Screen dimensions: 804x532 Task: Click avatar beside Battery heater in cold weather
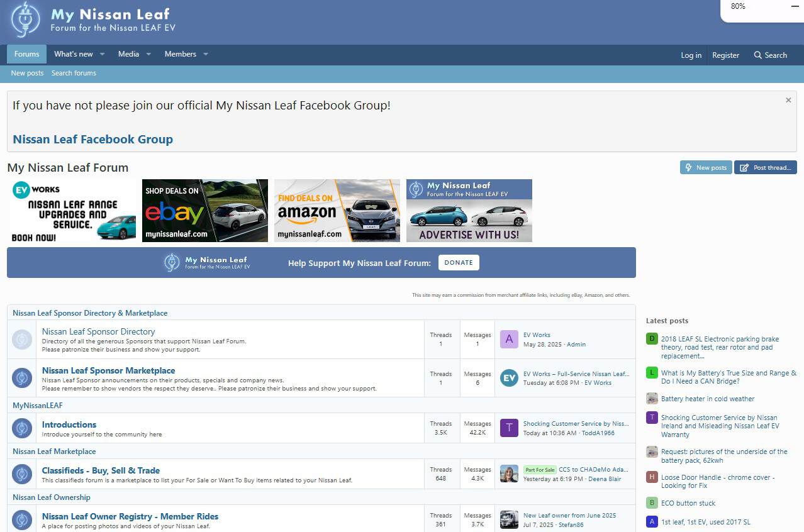(652, 399)
